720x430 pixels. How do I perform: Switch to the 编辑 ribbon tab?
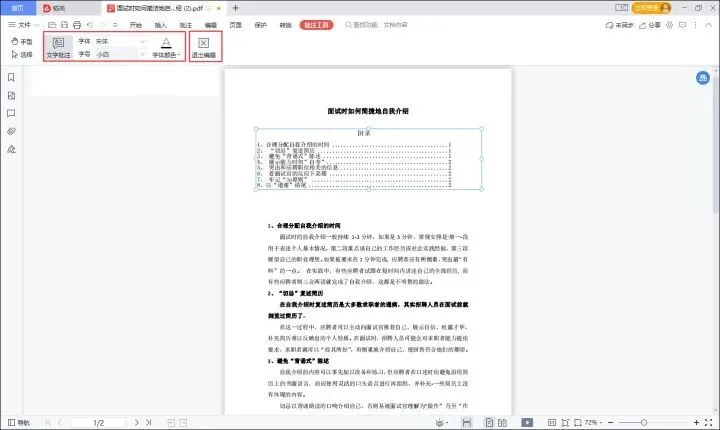[210, 25]
